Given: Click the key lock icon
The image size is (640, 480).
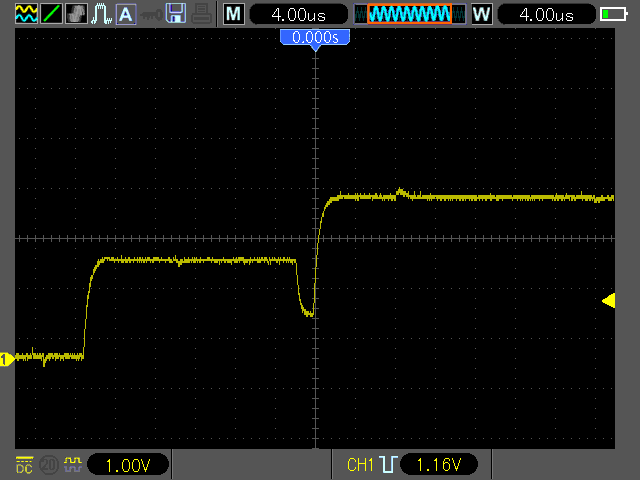Looking at the screenshot, I should point(151,16).
